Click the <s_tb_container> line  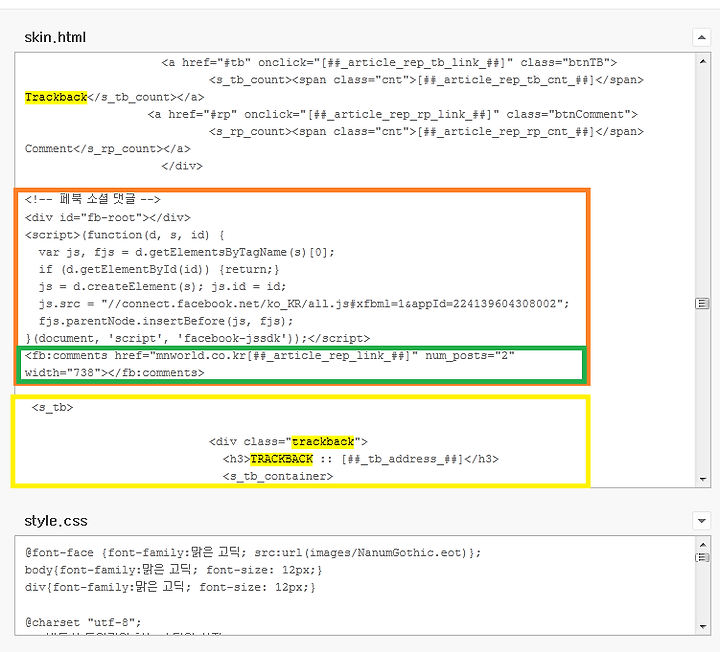coord(278,477)
